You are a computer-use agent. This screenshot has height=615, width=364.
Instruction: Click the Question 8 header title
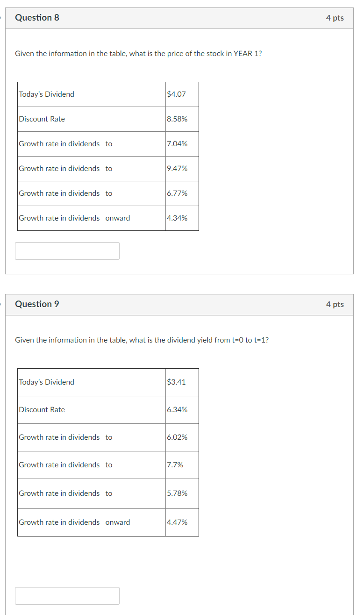point(37,17)
